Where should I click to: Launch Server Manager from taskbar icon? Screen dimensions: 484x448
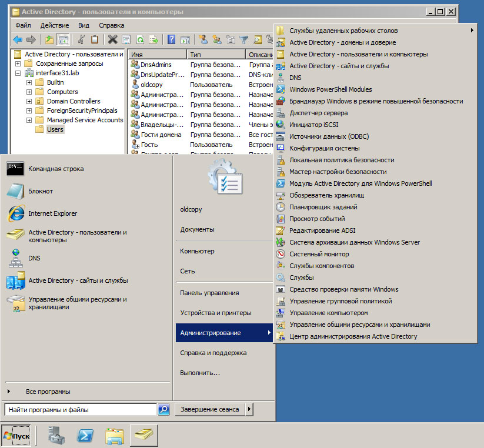click(56, 436)
